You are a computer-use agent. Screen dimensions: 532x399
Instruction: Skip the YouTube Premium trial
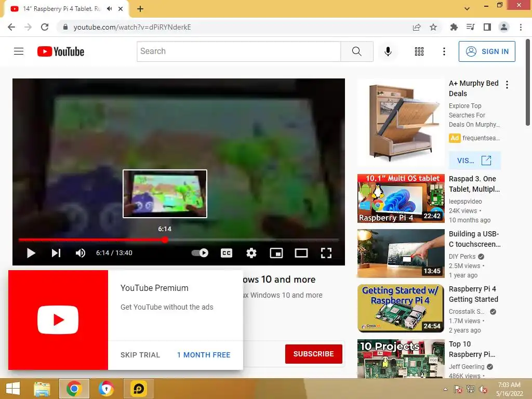[140, 355]
